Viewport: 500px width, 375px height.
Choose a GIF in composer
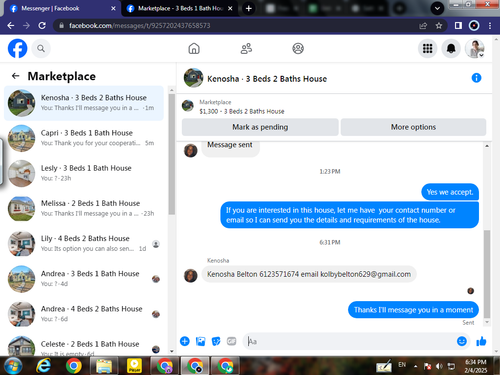pyautogui.click(x=231, y=341)
